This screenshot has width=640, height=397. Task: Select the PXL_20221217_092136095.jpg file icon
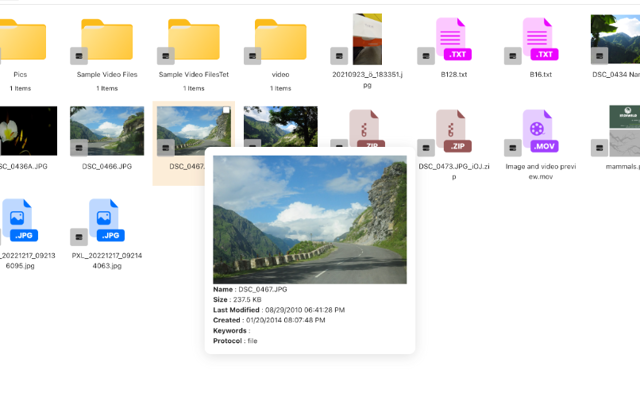(20, 220)
